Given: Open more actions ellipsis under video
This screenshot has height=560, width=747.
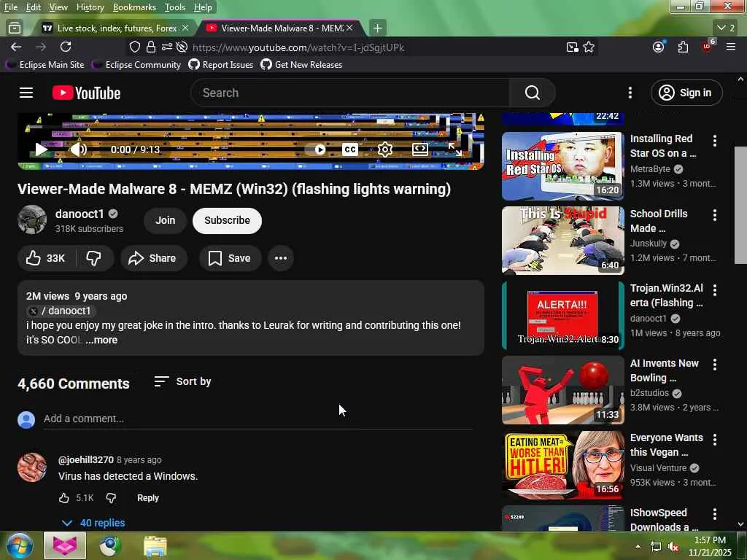Looking at the screenshot, I should point(281,258).
